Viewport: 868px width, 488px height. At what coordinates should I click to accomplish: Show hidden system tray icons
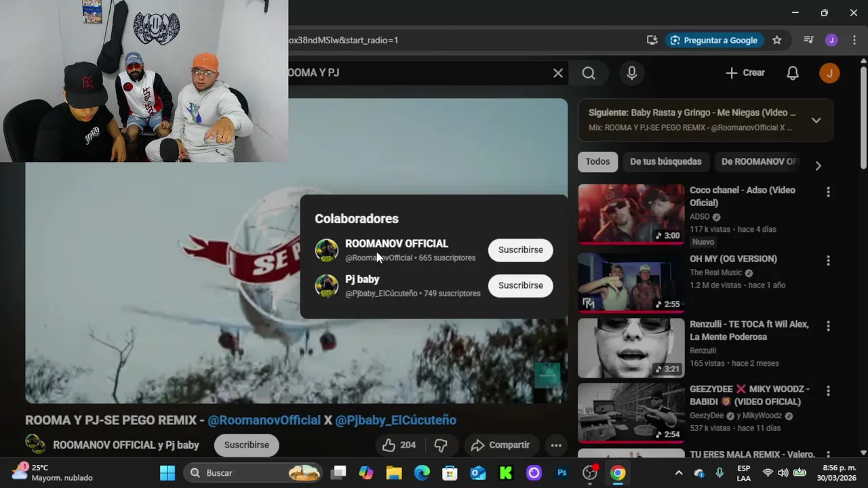(x=679, y=472)
